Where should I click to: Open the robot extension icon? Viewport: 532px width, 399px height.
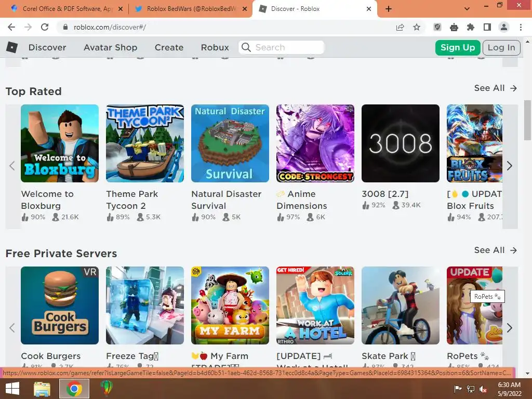[454, 27]
